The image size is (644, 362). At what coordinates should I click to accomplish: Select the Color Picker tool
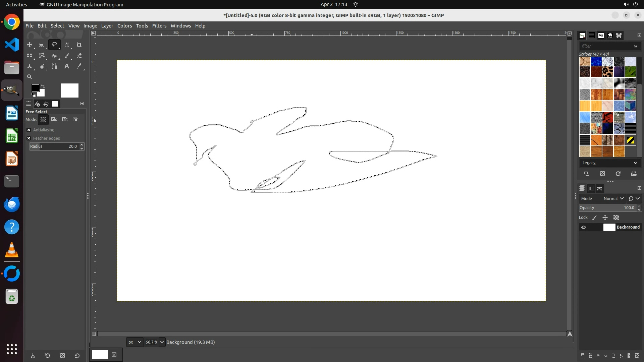coord(79,66)
